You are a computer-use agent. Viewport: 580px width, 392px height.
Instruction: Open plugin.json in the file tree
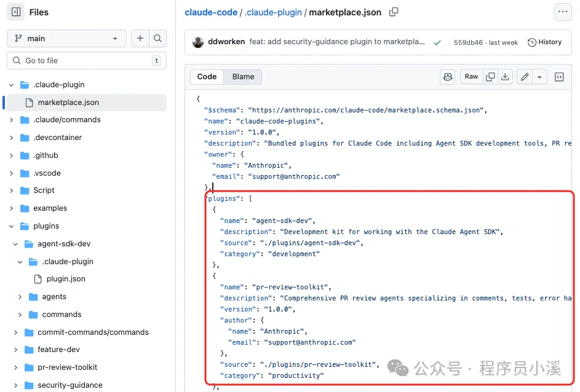[66, 279]
